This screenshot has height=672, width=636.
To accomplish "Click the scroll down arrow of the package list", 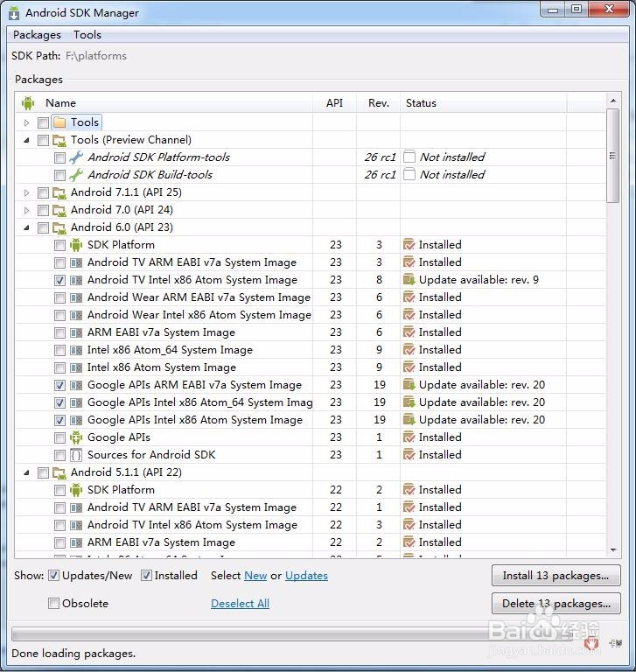I will [613, 549].
